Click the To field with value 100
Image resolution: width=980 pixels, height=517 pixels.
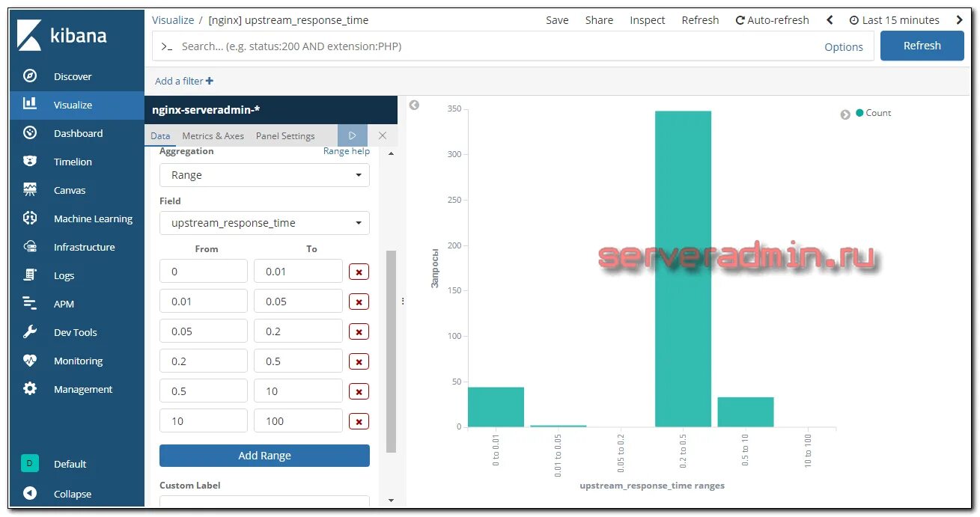[298, 421]
